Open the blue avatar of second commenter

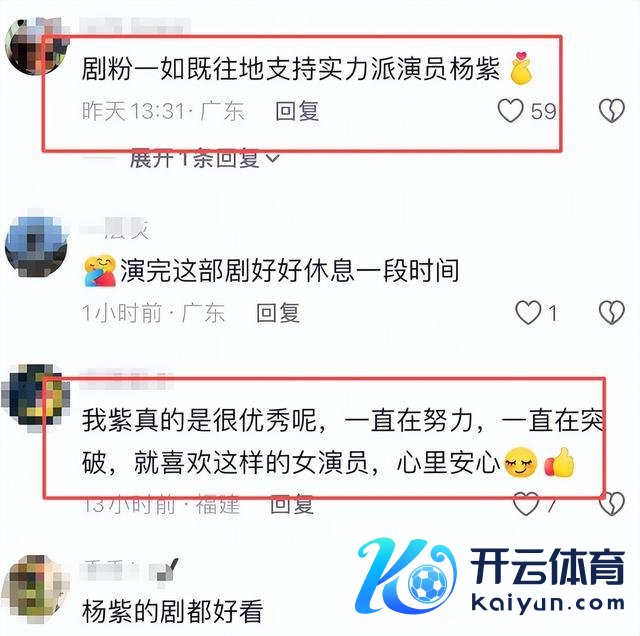[x=36, y=247]
